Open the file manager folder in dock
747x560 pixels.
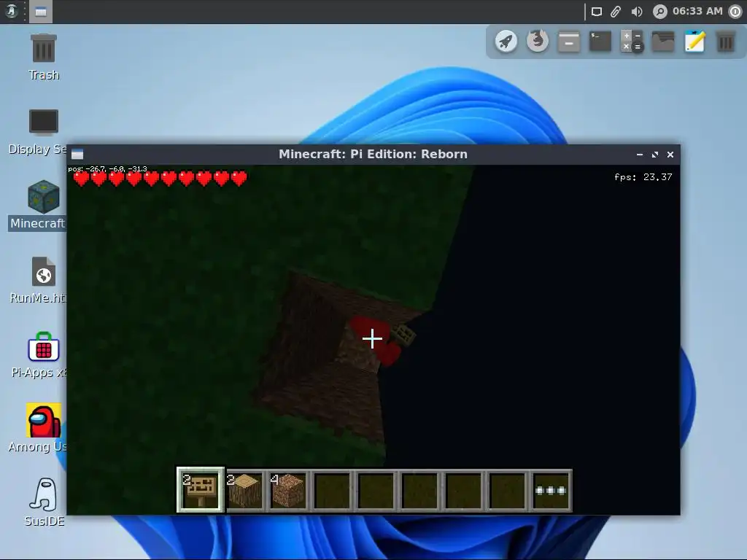[x=663, y=41]
